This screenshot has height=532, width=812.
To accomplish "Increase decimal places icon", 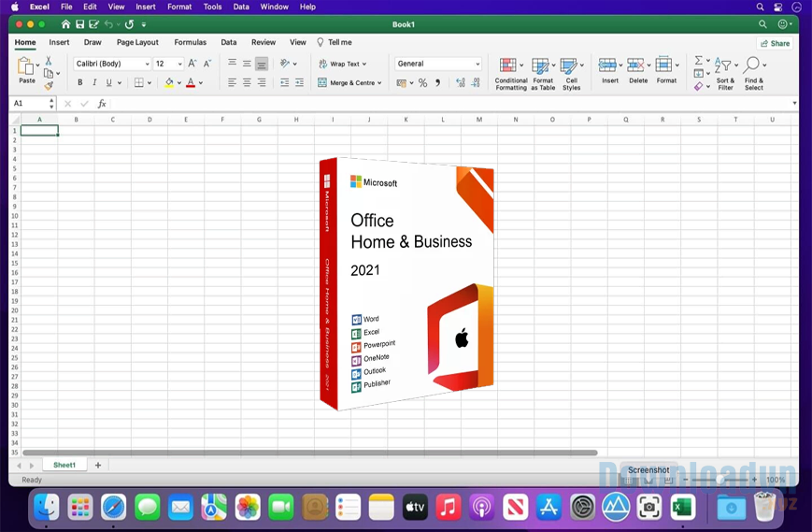I will 461,82.
